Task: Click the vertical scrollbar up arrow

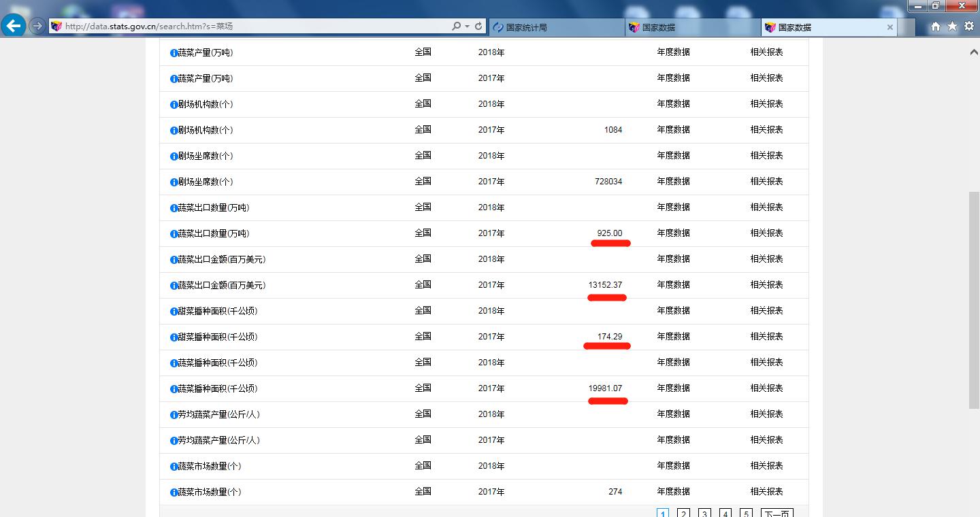Action: (974, 52)
